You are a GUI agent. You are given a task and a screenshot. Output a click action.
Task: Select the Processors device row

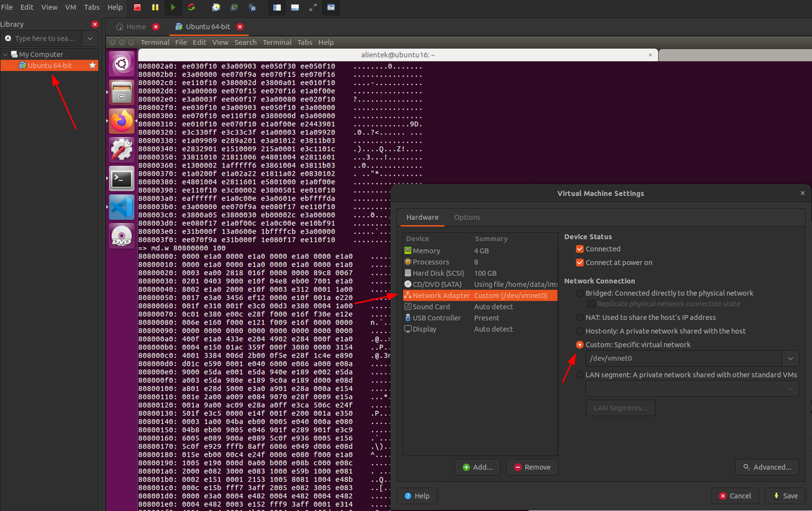(480, 262)
